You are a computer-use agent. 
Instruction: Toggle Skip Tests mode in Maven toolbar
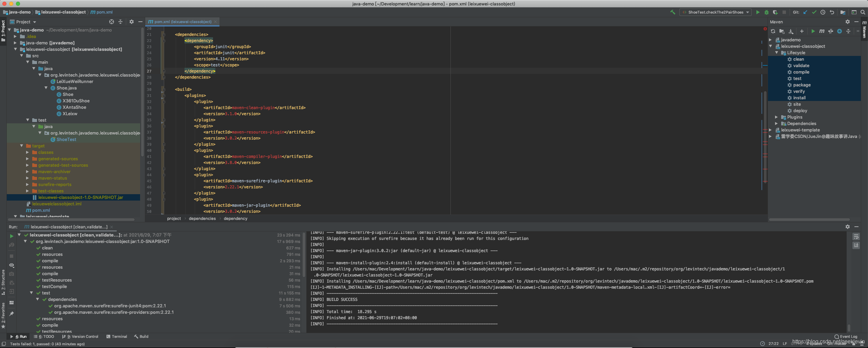(x=840, y=31)
